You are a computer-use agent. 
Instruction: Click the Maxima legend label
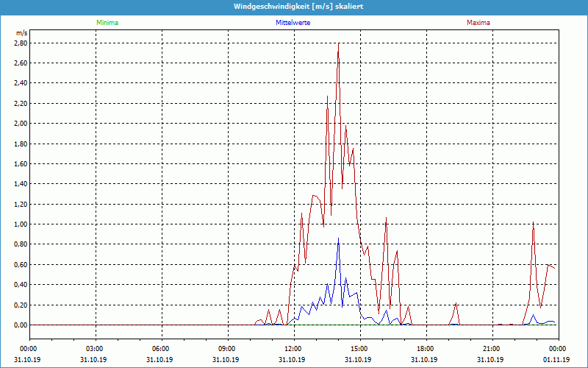pyautogui.click(x=478, y=23)
